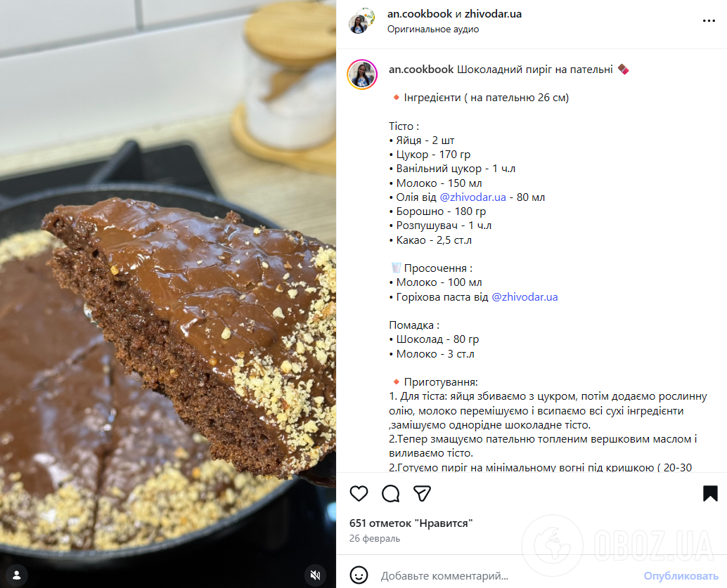
Task: Open Оригинальное аудио audio page
Action: [433, 30]
